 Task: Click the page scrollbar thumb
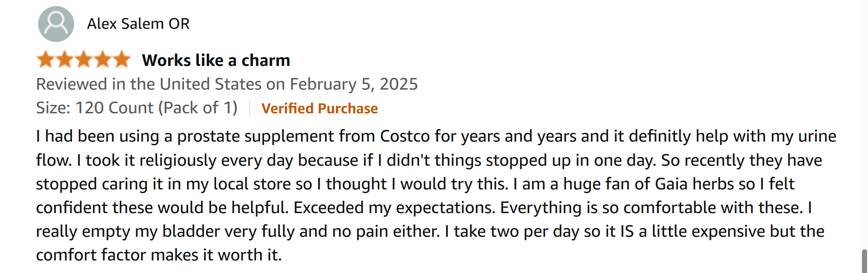click(x=864, y=261)
